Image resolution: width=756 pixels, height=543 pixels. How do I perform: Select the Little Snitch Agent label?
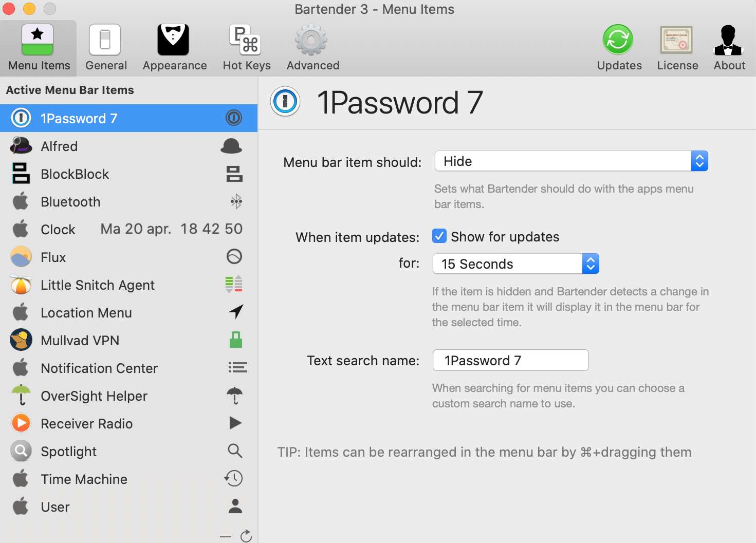[98, 285]
